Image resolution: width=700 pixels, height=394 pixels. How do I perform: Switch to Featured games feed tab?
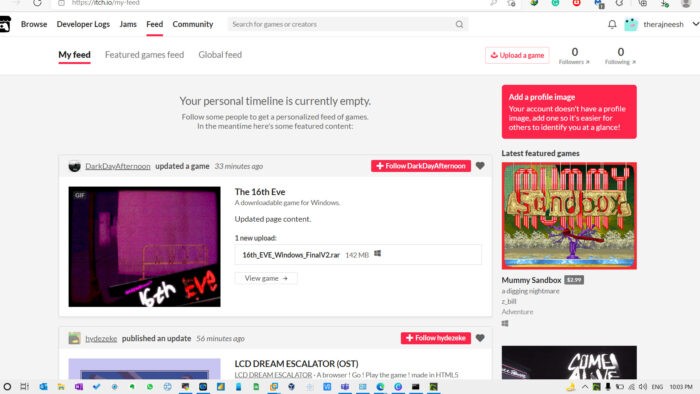click(x=144, y=55)
